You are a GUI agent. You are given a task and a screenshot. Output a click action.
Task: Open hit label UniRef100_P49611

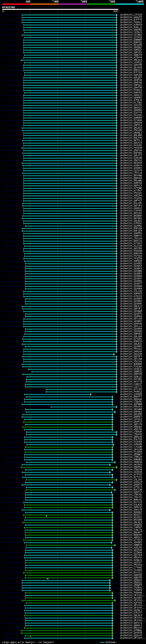coord(131,90)
